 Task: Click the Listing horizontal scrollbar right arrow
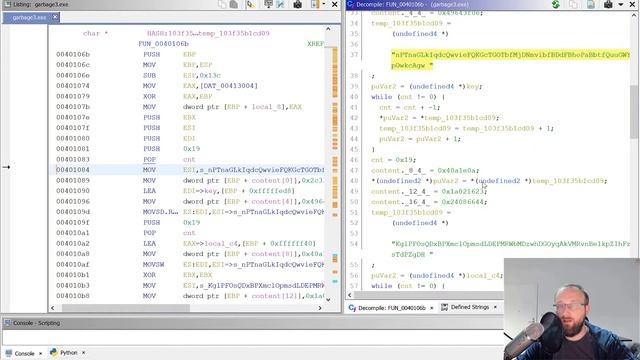point(320,308)
